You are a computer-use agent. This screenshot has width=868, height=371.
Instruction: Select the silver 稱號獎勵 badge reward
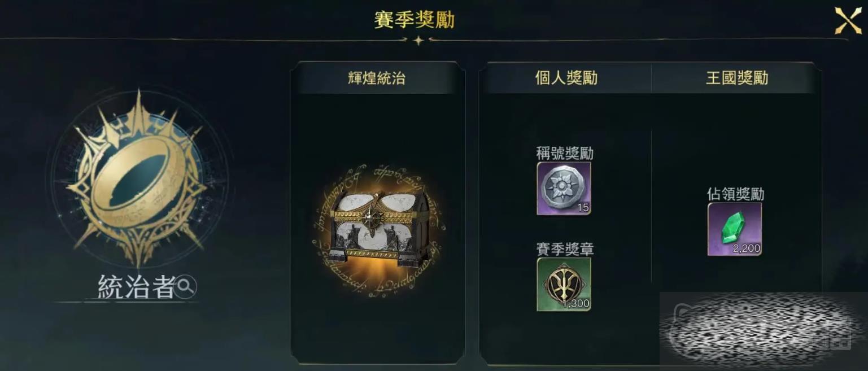(x=564, y=189)
